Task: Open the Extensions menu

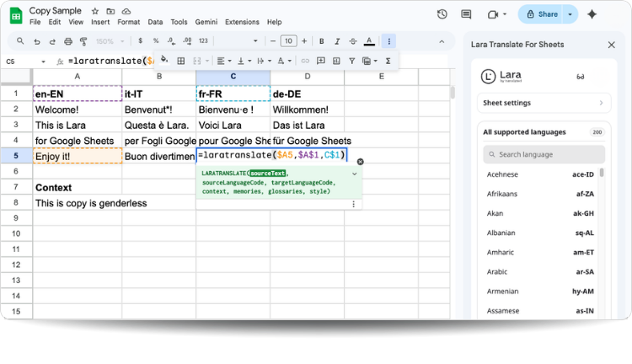Action: click(x=242, y=22)
